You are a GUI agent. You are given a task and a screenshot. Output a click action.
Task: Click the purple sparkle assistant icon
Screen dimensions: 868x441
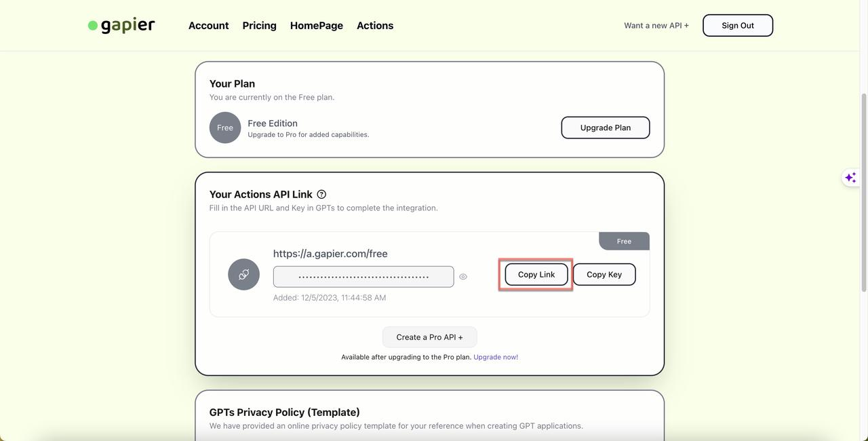pyautogui.click(x=850, y=177)
